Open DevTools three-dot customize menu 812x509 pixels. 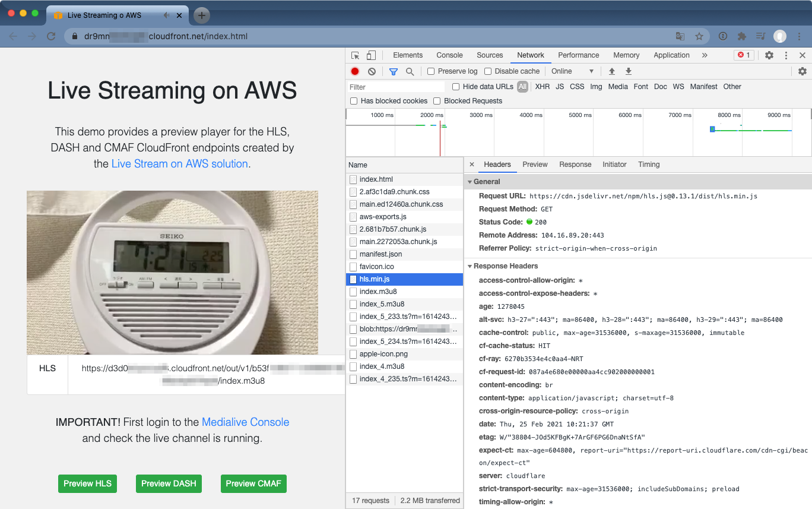pyautogui.click(x=786, y=55)
